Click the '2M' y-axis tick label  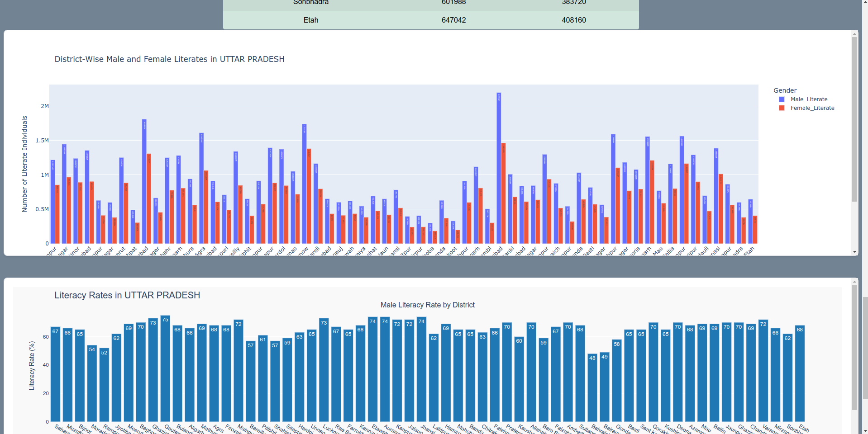click(45, 106)
